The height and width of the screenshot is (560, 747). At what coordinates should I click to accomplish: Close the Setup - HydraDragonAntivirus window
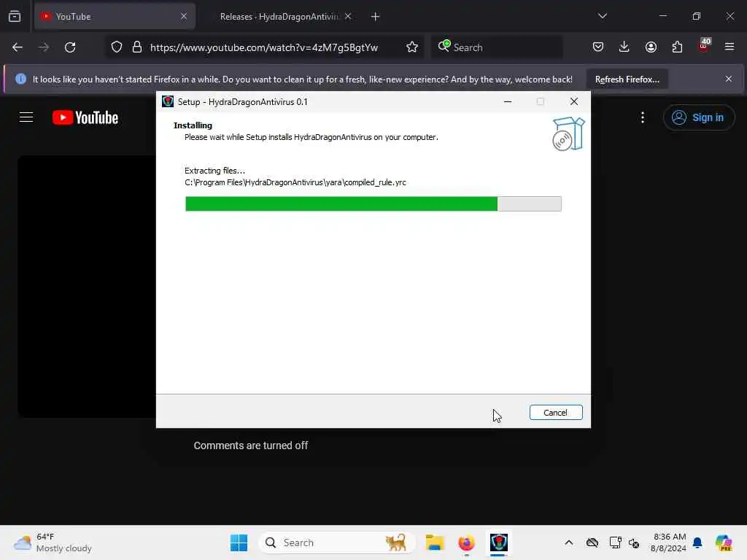click(573, 101)
